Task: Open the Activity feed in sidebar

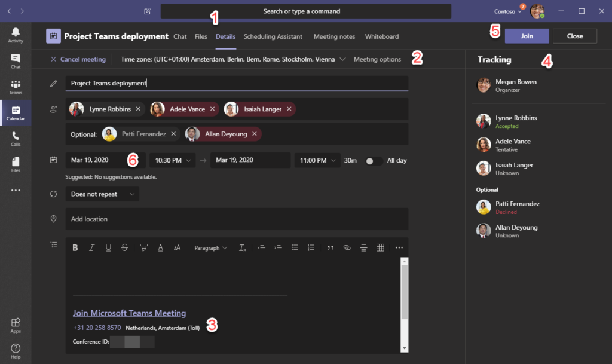Action: (16, 35)
